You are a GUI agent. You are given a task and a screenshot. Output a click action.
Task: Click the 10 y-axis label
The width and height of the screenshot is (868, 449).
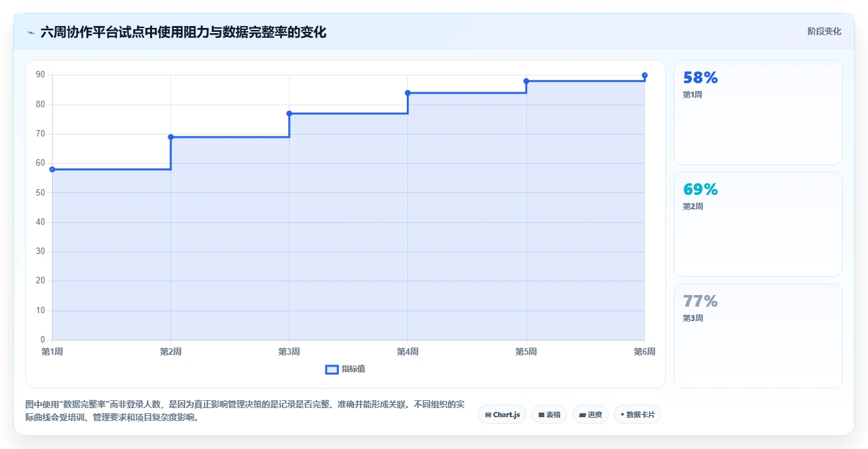point(40,311)
